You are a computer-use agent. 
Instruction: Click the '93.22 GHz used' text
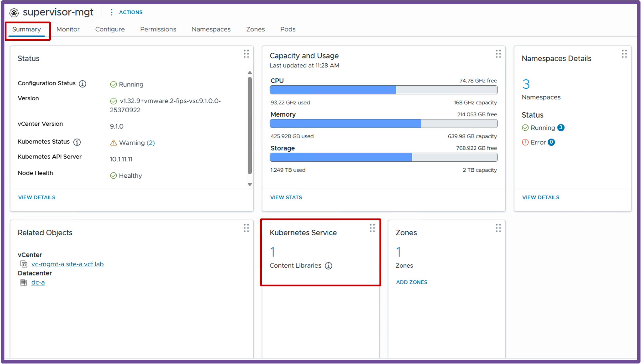[290, 103]
